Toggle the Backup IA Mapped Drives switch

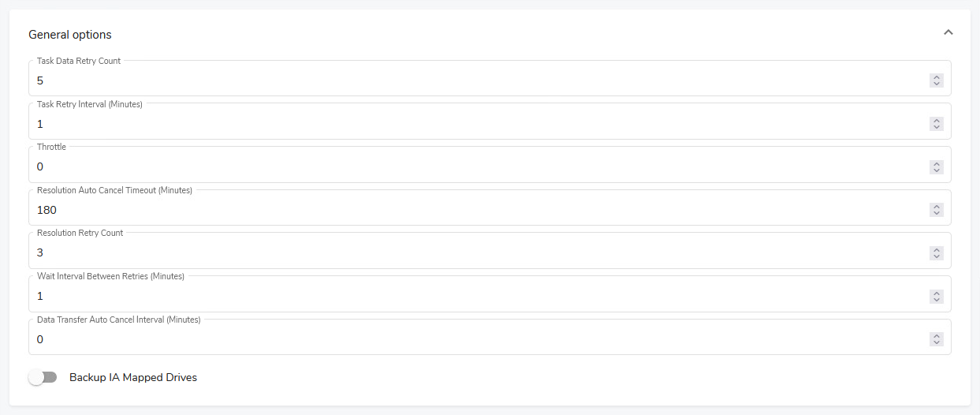coord(43,377)
